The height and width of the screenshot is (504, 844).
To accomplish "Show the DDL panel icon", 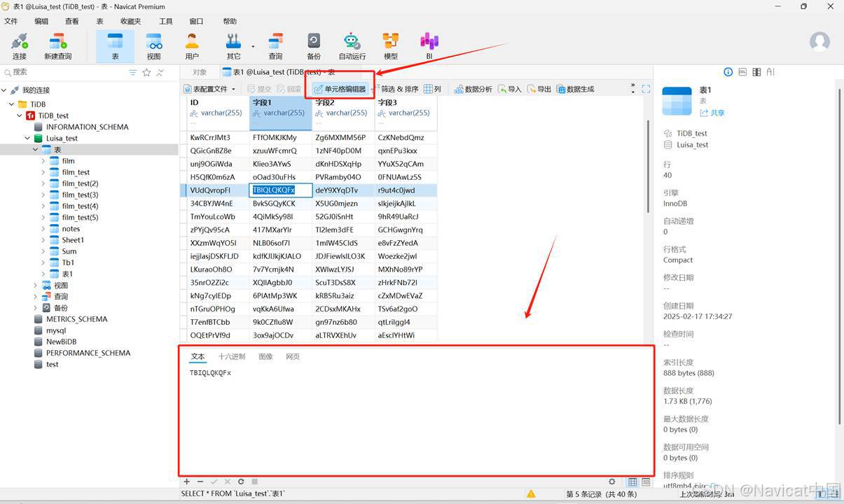I will [x=742, y=72].
